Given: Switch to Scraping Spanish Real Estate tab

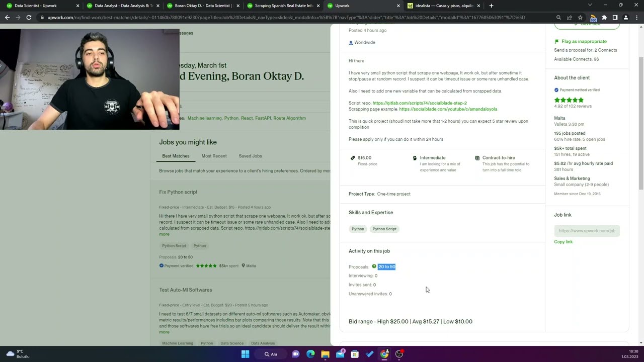Looking at the screenshot, I should [283, 6].
